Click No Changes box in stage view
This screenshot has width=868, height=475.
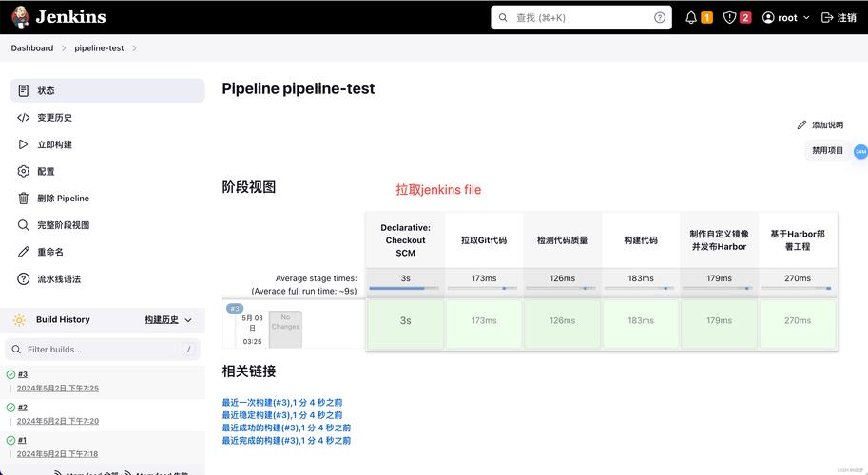pos(285,329)
